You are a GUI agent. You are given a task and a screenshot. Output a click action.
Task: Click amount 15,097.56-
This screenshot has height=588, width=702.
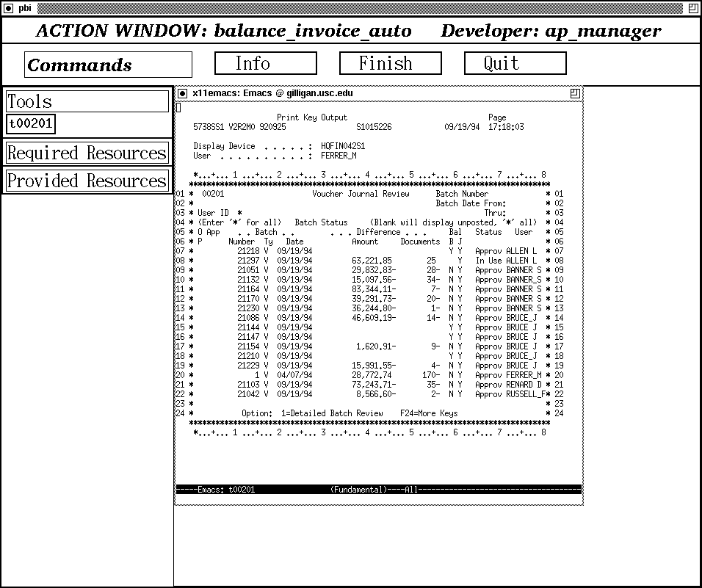(x=374, y=280)
